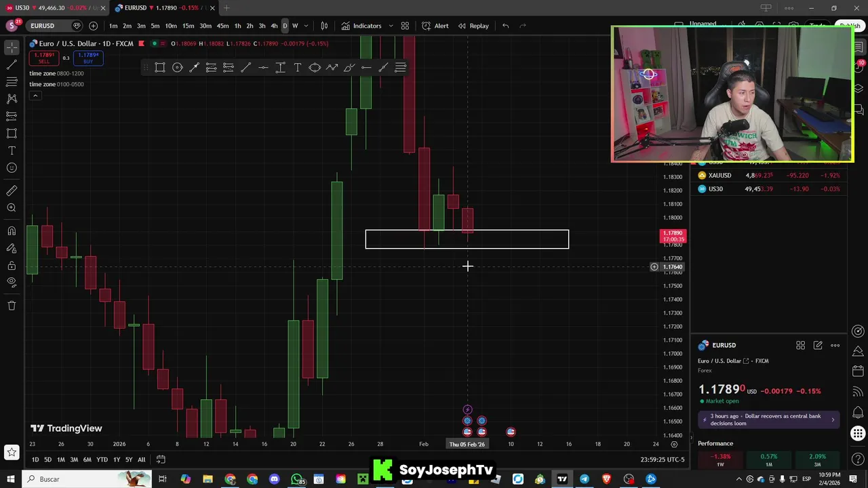868x488 pixels.
Task: Set date range to 1D
Action: coord(35,460)
